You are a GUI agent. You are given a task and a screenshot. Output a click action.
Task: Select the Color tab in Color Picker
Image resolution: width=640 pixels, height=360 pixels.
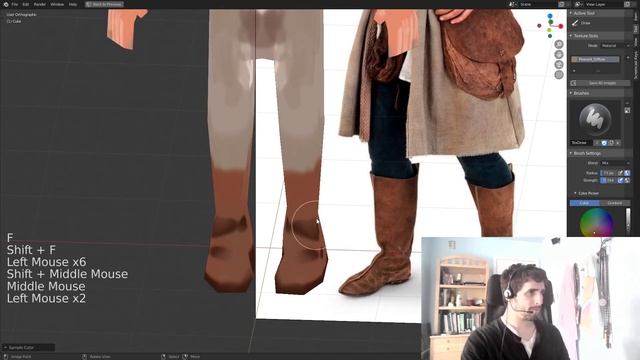pos(584,203)
